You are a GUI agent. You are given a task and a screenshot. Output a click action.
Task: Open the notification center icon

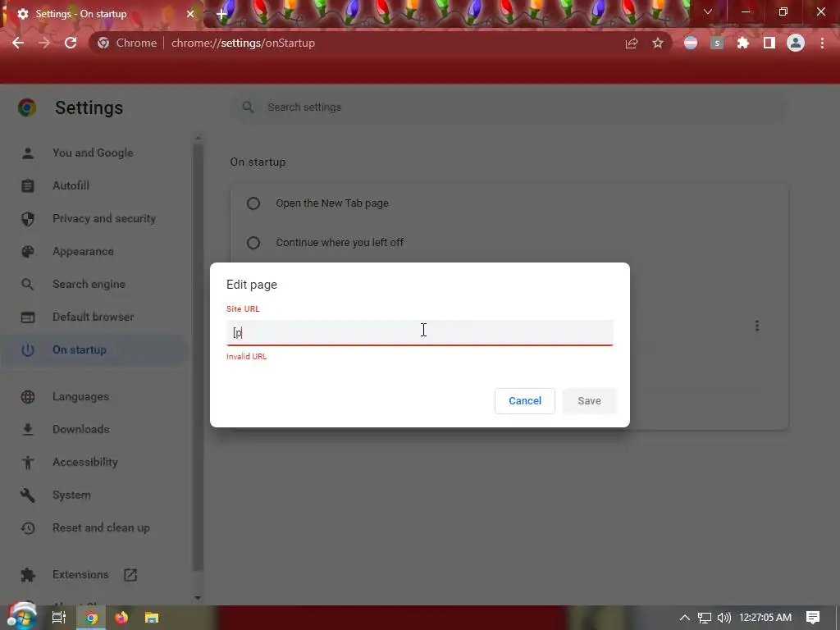(813, 618)
